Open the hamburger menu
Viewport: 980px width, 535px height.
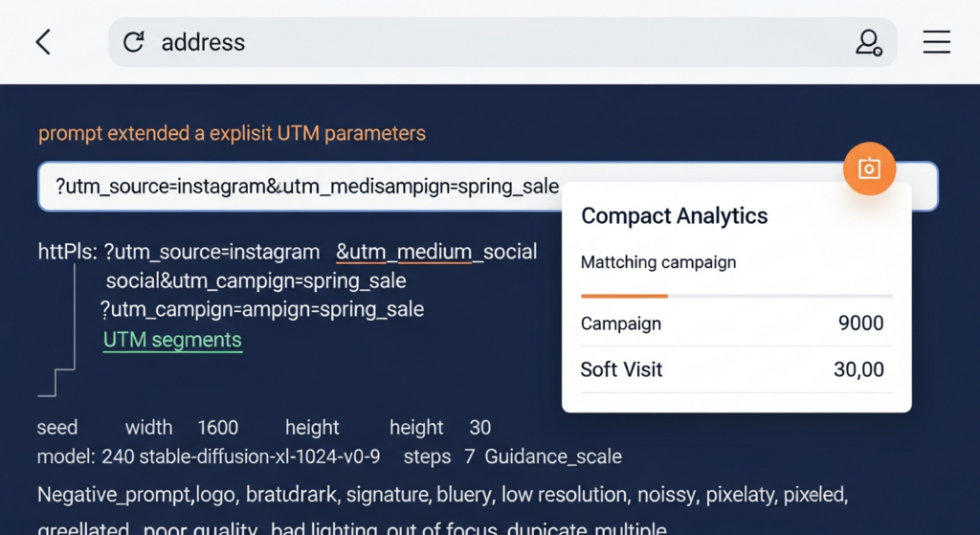click(935, 42)
